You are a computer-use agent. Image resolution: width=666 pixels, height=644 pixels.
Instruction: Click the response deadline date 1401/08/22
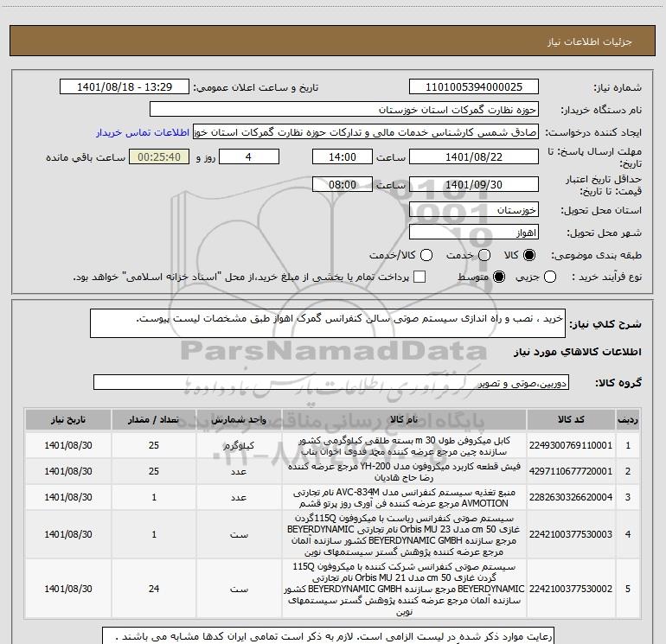click(474, 156)
